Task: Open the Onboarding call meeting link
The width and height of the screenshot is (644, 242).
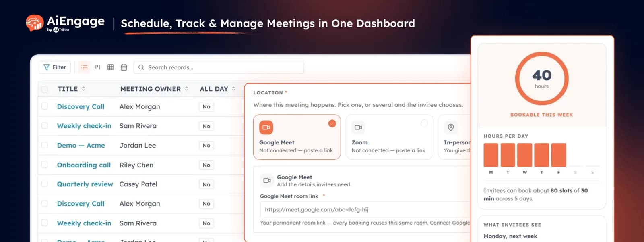Action: point(84,165)
